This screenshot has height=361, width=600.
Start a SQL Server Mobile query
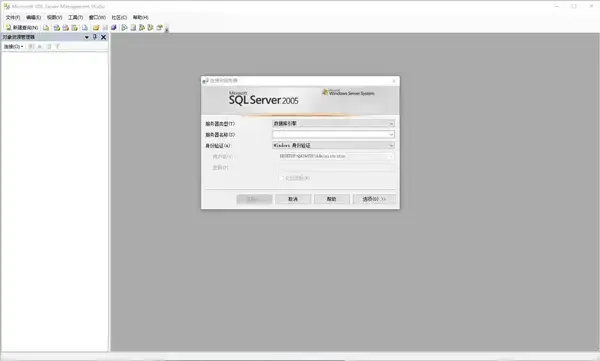tap(85, 28)
